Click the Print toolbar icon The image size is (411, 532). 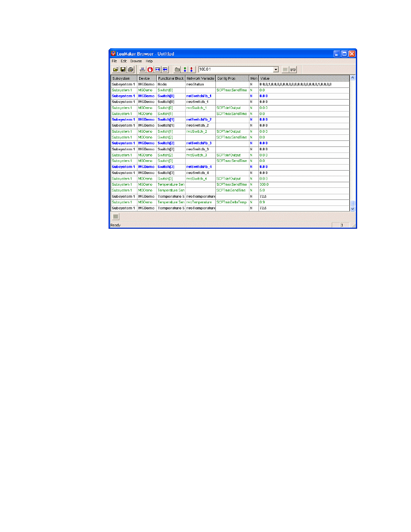click(131, 69)
